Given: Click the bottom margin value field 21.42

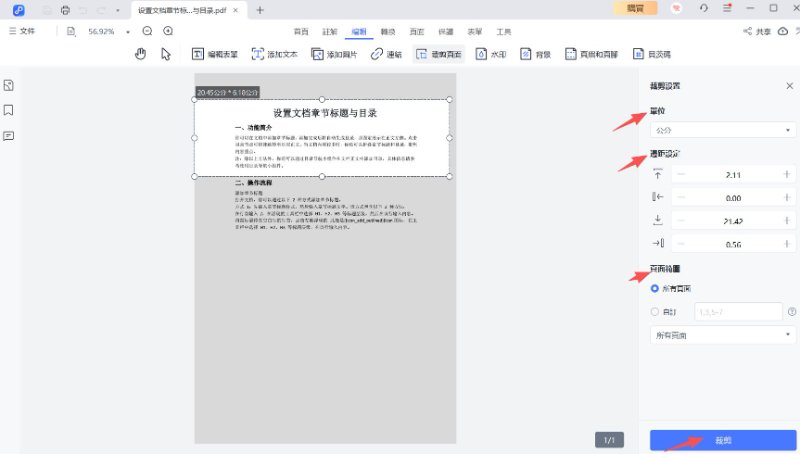Looking at the screenshot, I should pos(733,220).
